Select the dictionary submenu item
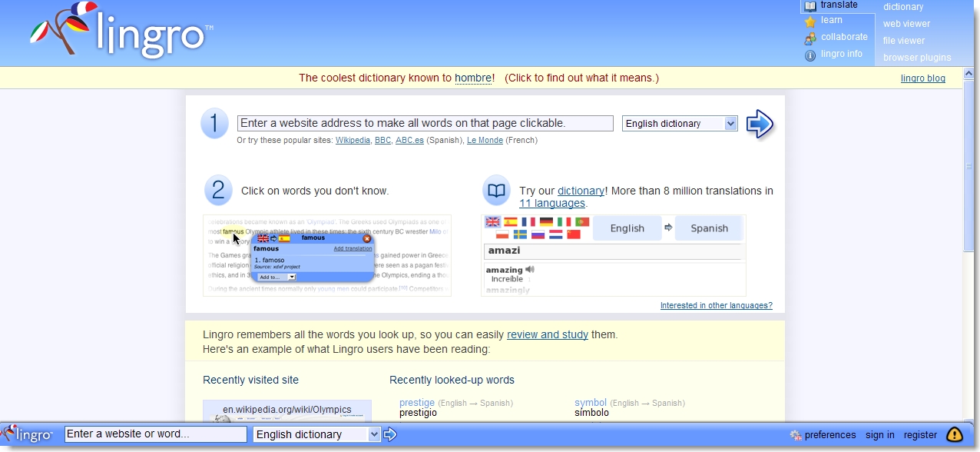 click(x=903, y=7)
